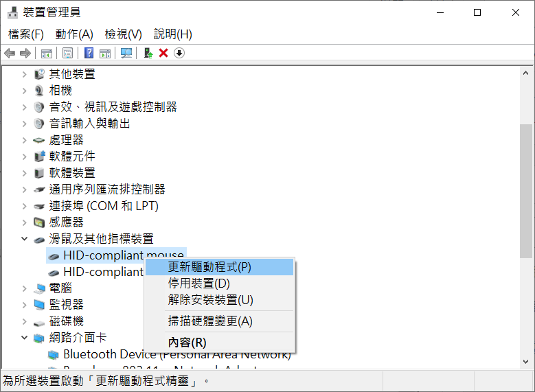535x392 pixels.
Task: Click the red X uninstall device icon
Action: (x=163, y=54)
